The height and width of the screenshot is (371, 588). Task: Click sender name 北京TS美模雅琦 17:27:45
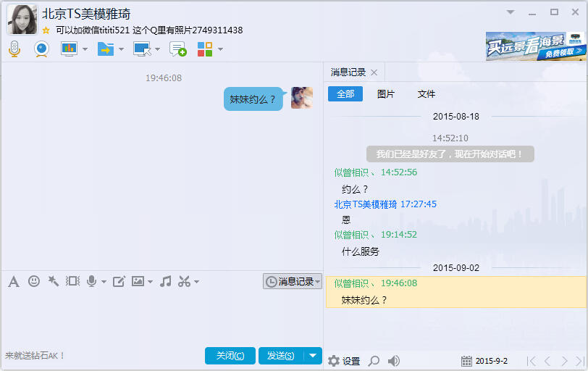(x=385, y=204)
